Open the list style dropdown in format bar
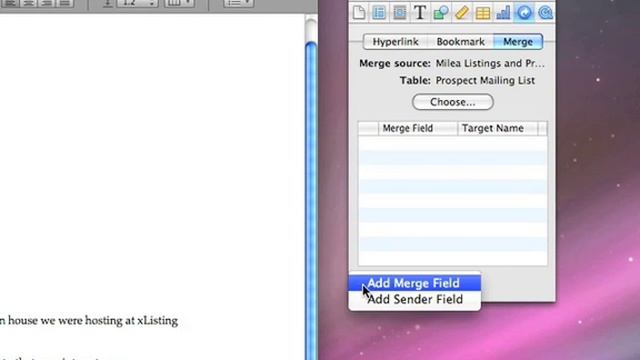 (x=238, y=3)
